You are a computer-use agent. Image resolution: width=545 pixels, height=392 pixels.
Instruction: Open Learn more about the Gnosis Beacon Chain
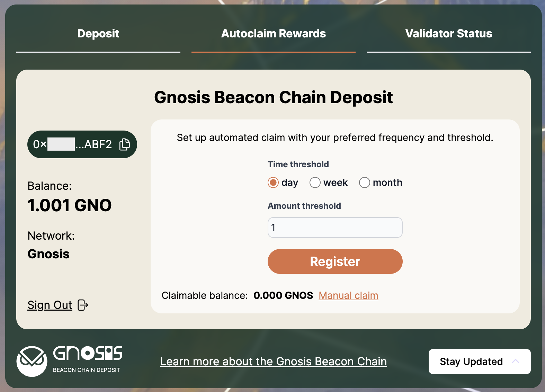coord(274,362)
